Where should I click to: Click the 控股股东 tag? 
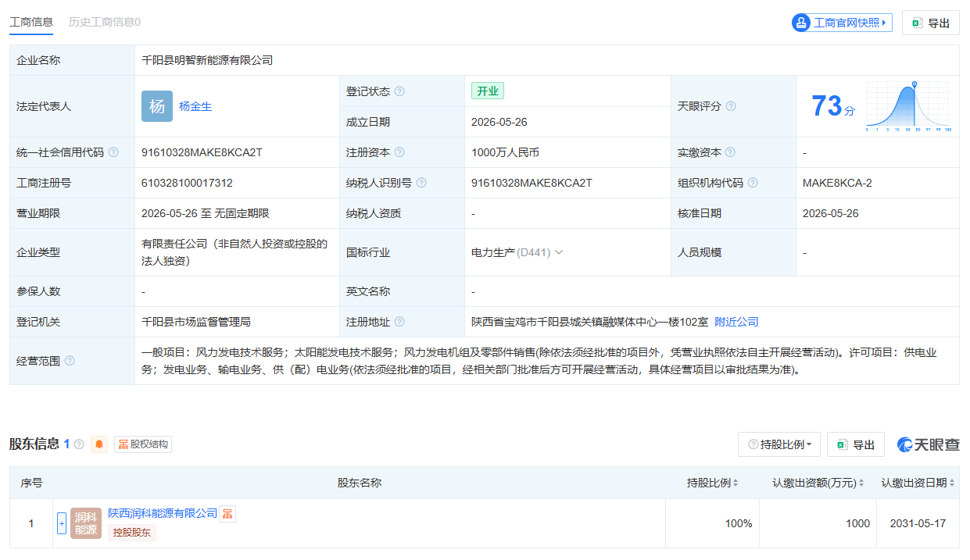pyautogui.click(x=132, y=533)
